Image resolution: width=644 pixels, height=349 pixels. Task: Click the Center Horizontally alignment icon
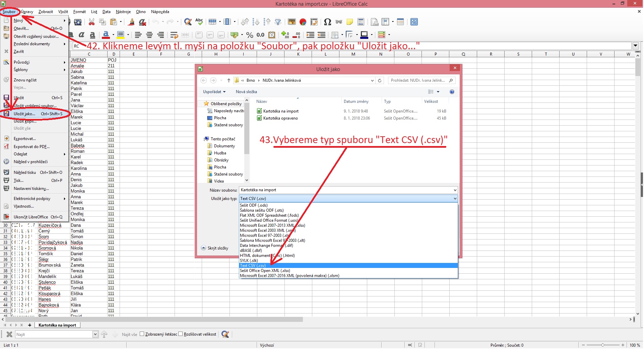(x=149, y=35)
